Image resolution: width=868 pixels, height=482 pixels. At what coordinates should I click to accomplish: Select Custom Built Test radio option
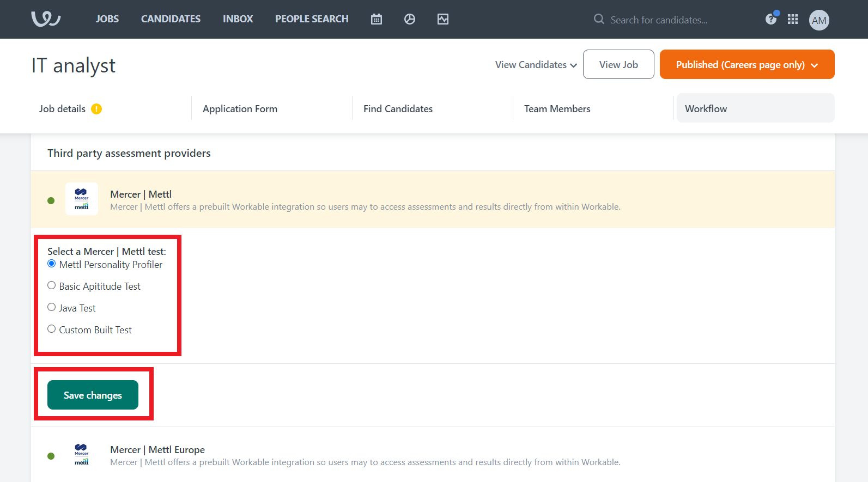[52, 329]
